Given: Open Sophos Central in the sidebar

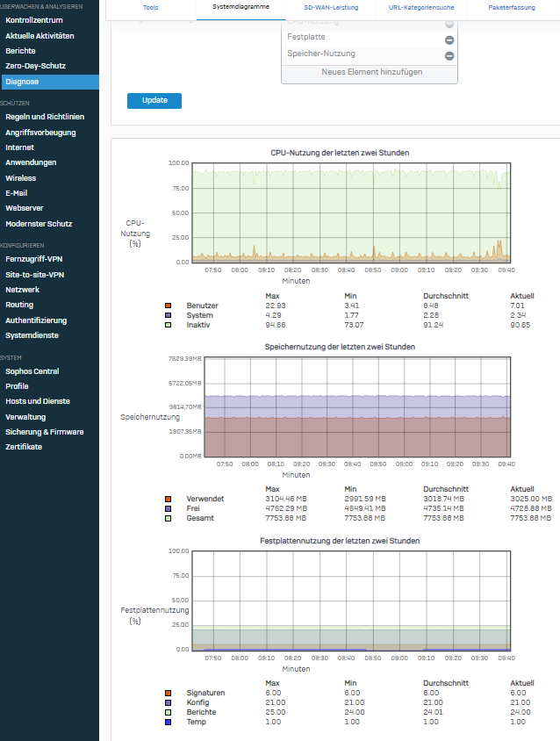Looking at the screenshot, I should click(33, 371).
